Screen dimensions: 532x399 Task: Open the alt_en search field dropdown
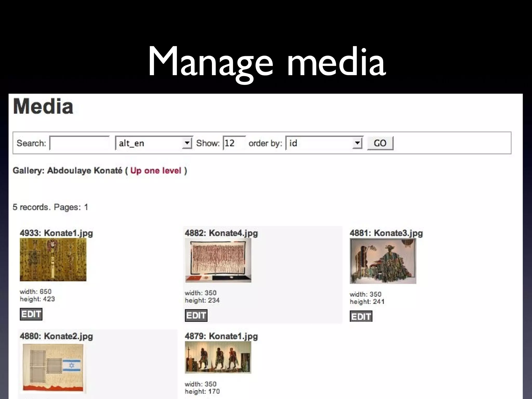point(154,143)
